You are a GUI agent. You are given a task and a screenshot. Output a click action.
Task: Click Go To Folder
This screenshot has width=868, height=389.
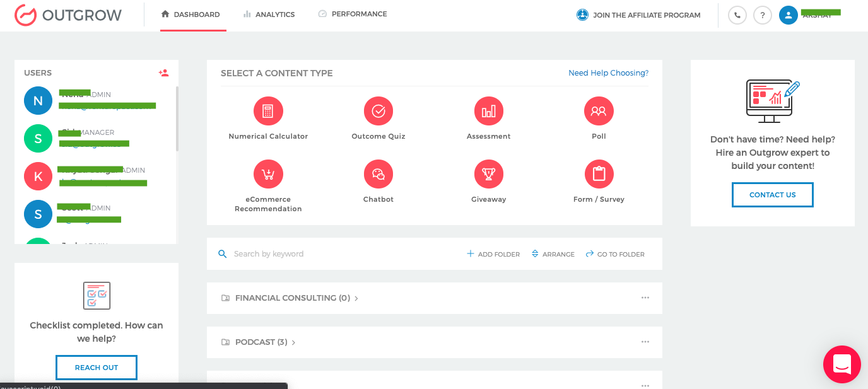tap(615, 254)
